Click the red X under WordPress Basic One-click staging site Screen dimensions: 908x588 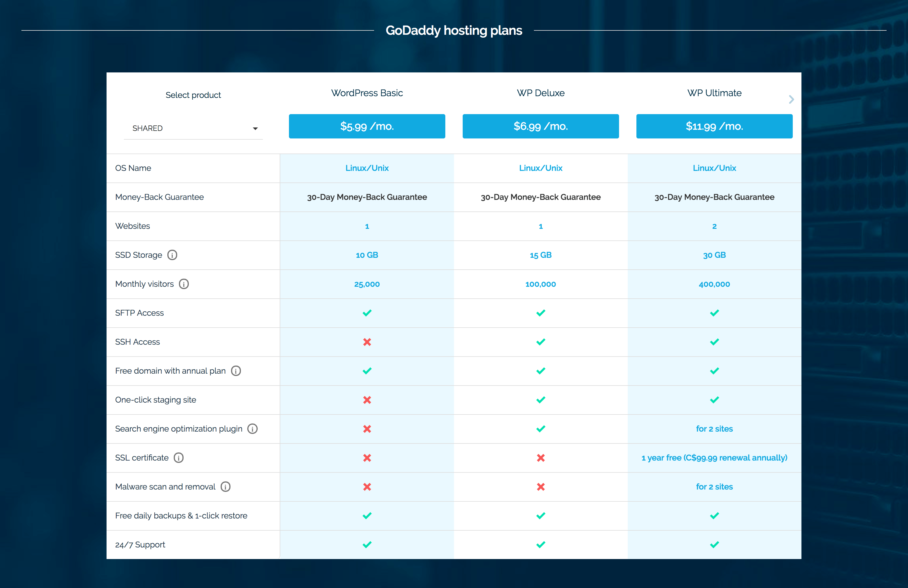click(x=367, y=400)
